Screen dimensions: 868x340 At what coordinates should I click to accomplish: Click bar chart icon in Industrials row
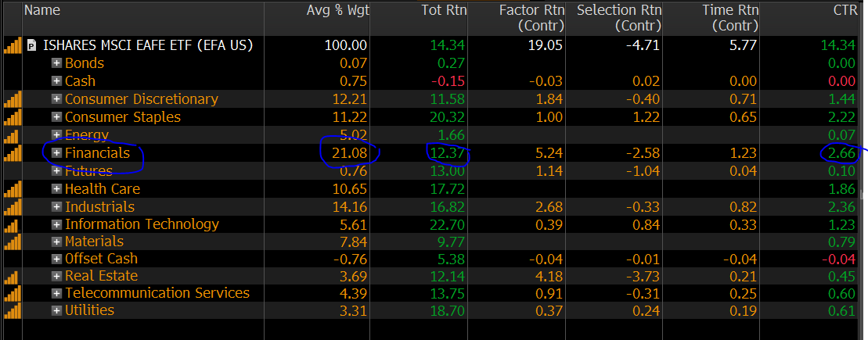tap(13, 207)
